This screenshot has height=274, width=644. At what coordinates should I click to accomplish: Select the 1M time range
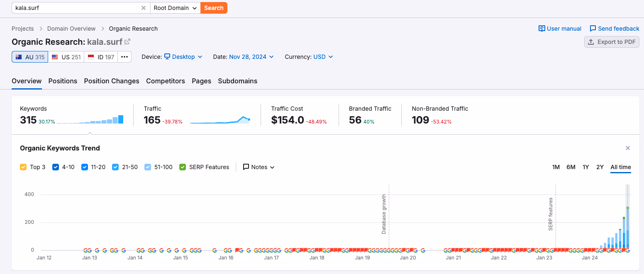(x=556, y=167)
